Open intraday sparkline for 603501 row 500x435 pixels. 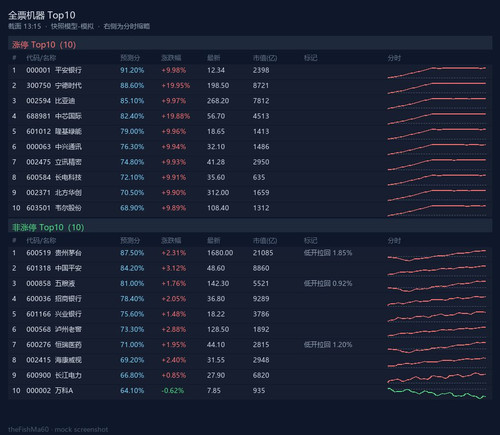437,210
